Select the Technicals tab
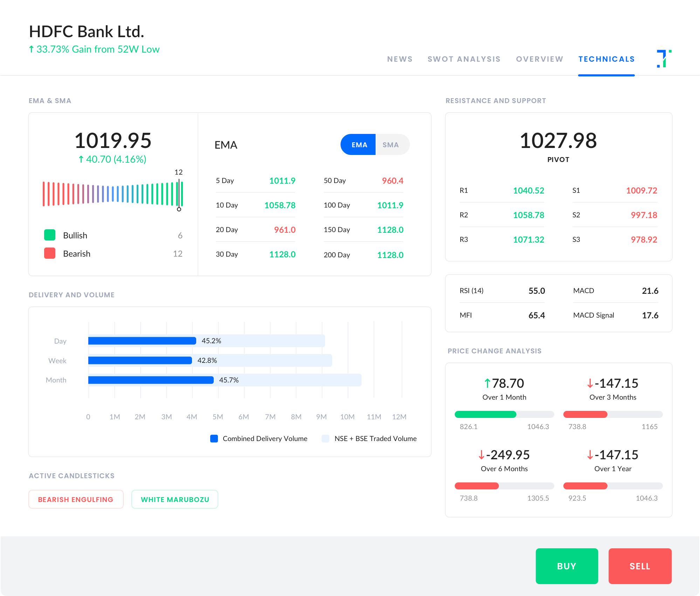The image size is (700, 596). pos(606,59)
